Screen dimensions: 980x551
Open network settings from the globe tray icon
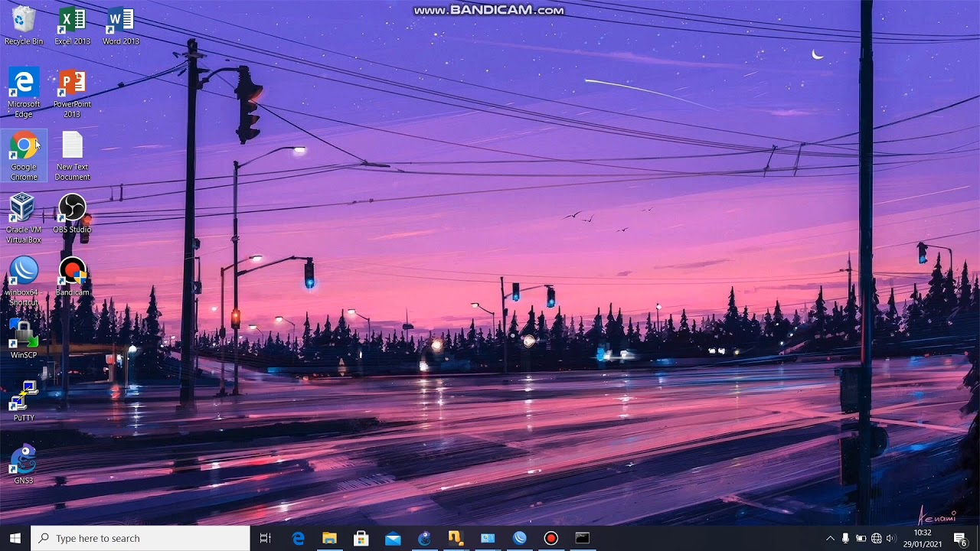tap(877, 538)
